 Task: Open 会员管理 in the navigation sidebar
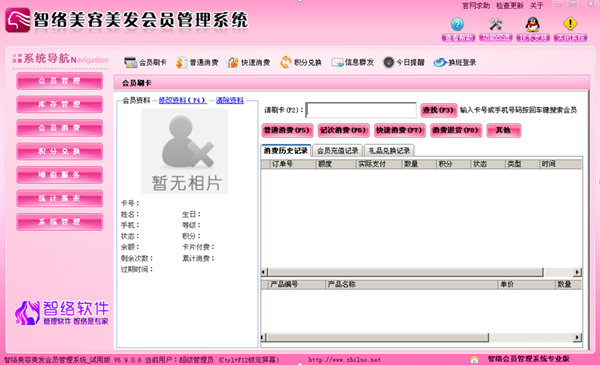click(59, 81)
